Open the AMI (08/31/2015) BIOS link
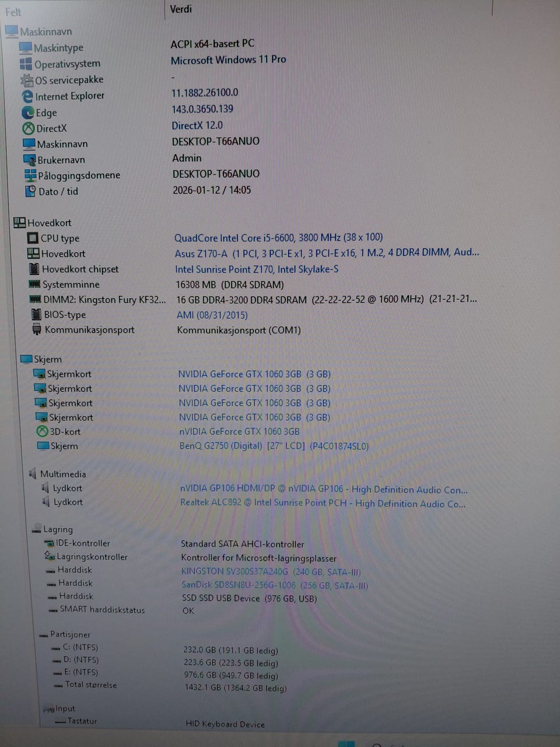This screenshot has height=747, width=560. tap(212, 315)
